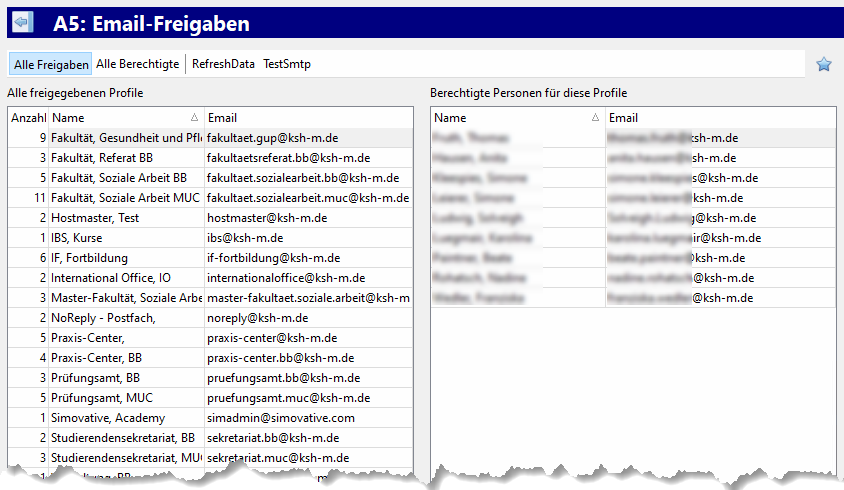Click the Anzahl column header

coord(28,118)
